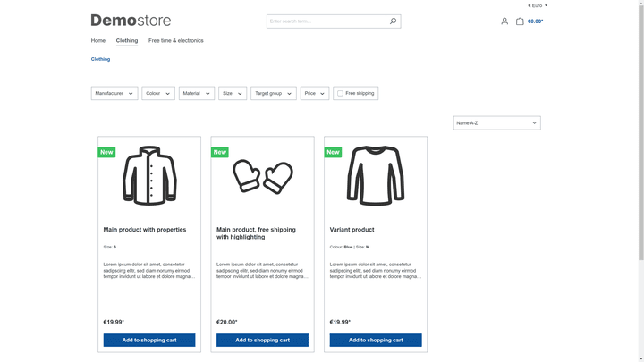
Task: Expand the Target group filter
Action: [x=274, y=93]
